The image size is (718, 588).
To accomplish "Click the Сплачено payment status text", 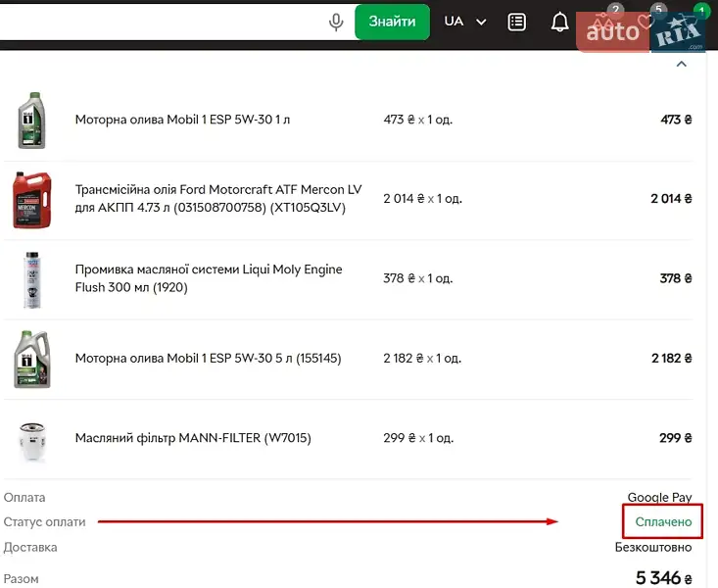I will coord(663,521).
